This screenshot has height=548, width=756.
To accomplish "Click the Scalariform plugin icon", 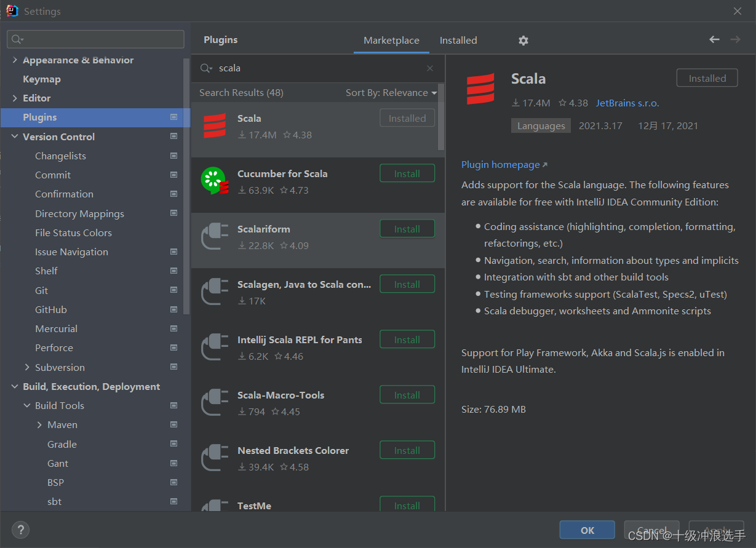I will pyautogui.click(x=215, y=237).
